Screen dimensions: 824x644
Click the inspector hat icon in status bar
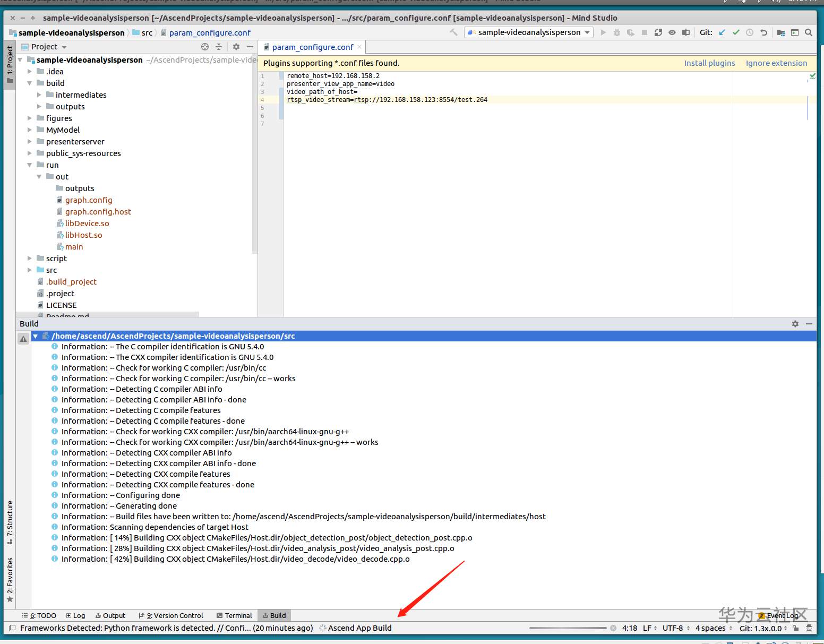point(809,628)
